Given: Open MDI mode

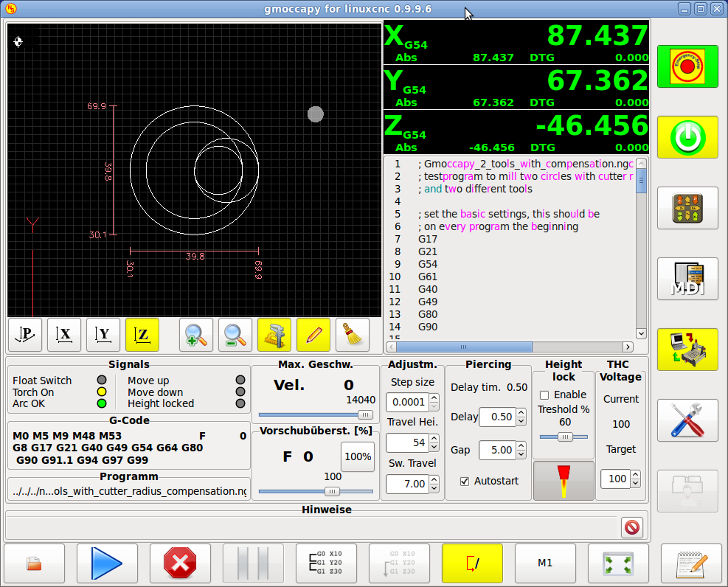Looking at the screenshot, I should 687,279.
